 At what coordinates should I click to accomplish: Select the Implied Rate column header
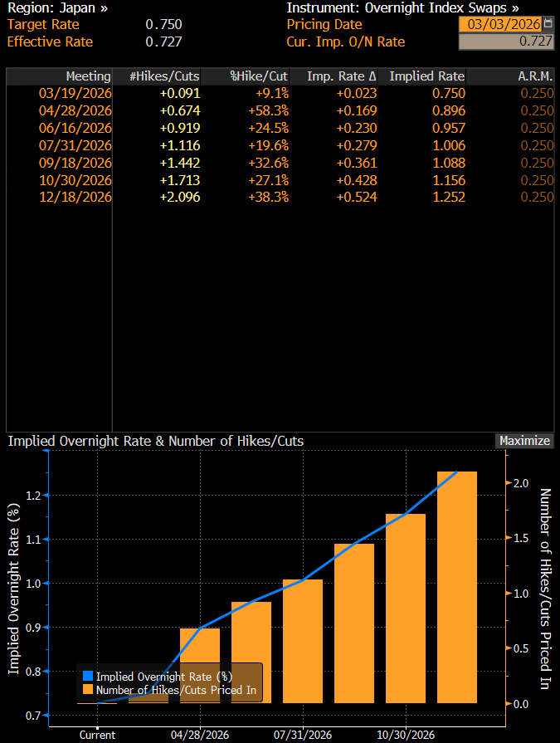[426, 76]
